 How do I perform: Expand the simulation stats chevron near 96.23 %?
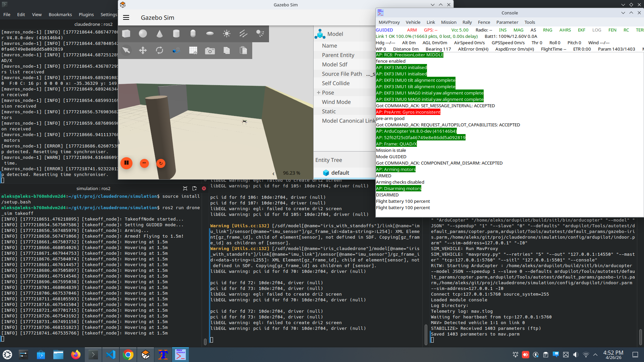pos(273,173)
